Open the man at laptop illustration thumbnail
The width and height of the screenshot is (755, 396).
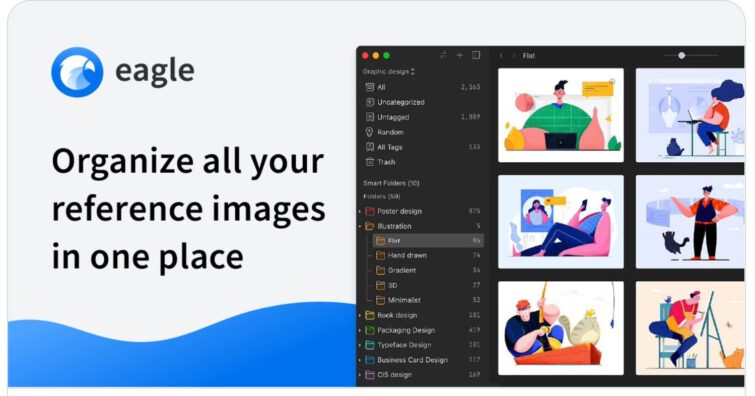(x=561, y=115)
